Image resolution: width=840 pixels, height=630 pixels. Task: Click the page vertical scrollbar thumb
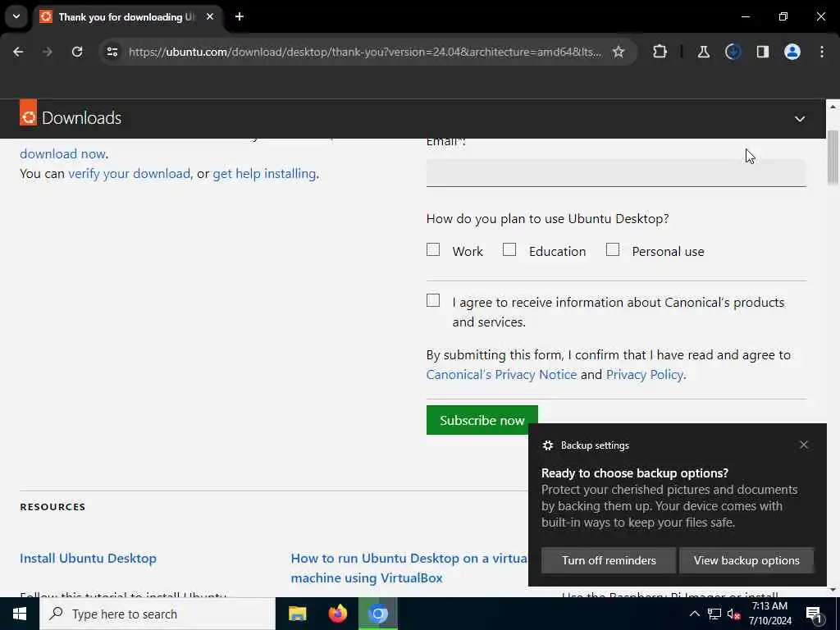[x=833, y=157]
